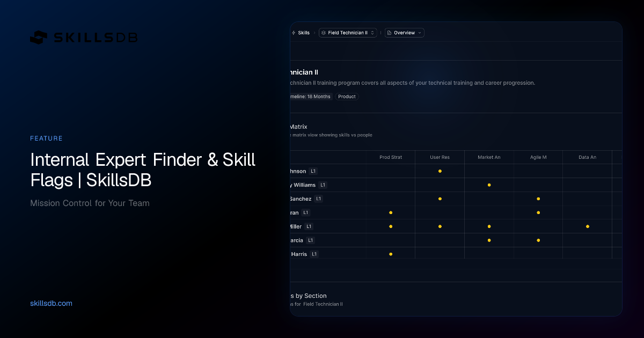Image resolution: width=644 pixels, height=338 pixels.
Task: Open the skillsdb.com link
Action: coord(52,303)
